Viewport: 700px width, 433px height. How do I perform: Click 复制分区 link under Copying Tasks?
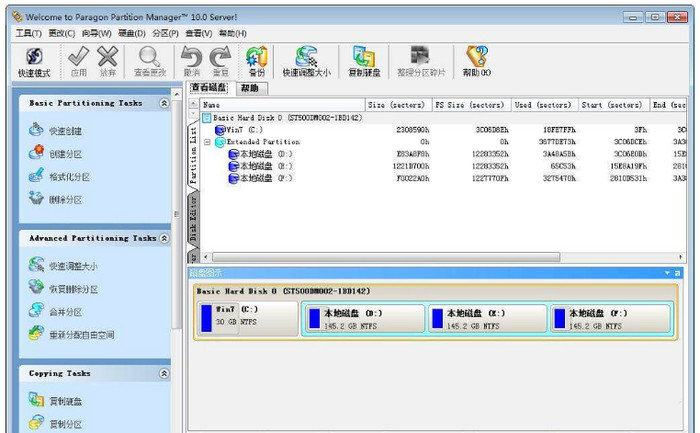[x=65, y=424]
